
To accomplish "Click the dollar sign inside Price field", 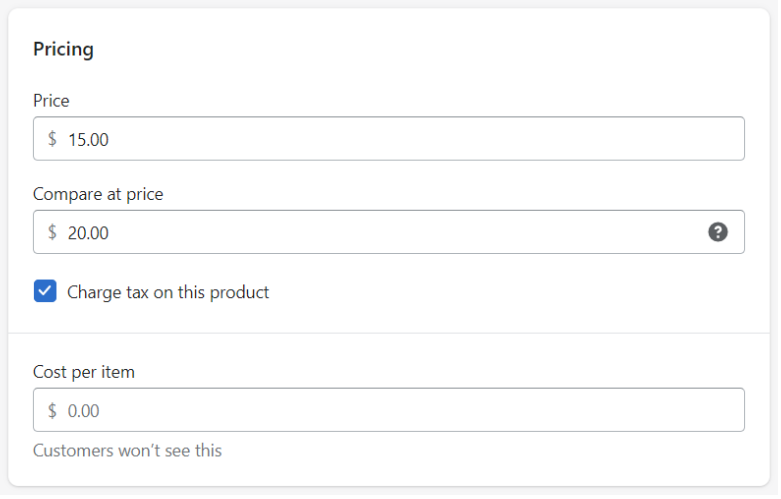I will pyautogui.click(x=52, y=139).
